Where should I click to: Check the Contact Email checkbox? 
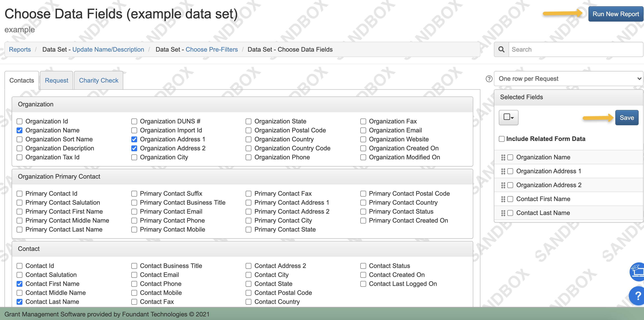pos(134,275)
